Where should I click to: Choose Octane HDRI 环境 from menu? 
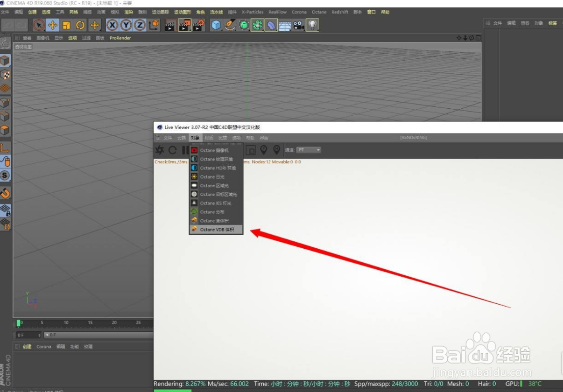coord(216,168)
